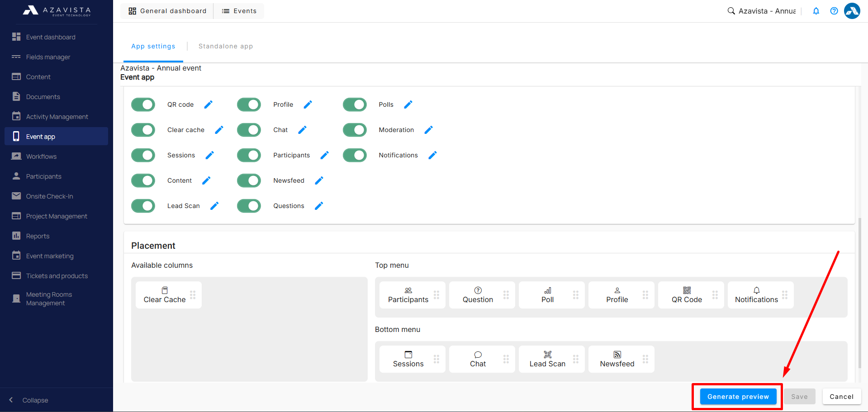Click the pencil icon next to Questions

[319, 206]
